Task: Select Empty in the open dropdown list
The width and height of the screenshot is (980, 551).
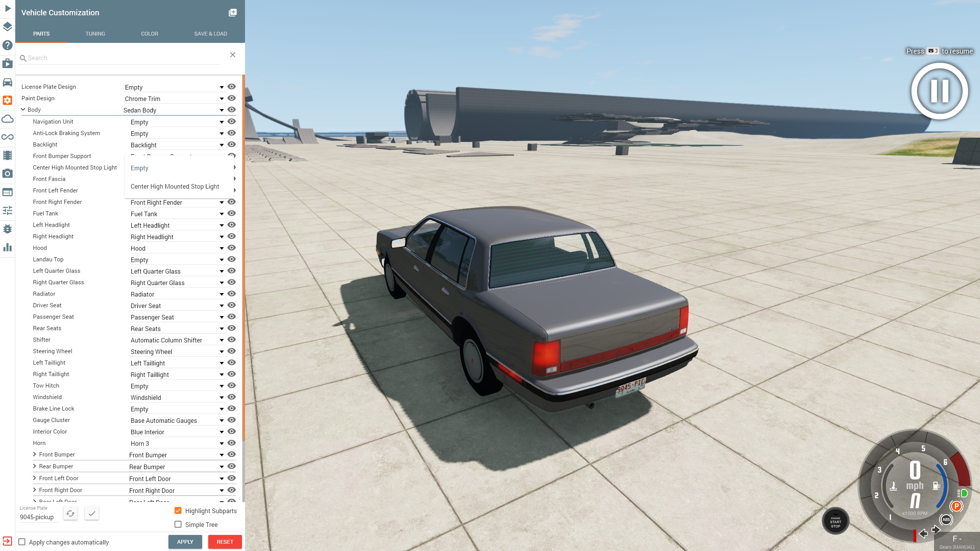Action: 139,168
